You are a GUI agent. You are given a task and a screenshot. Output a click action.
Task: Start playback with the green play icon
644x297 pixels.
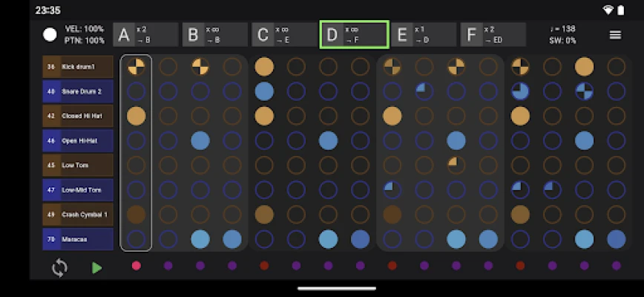coord(96,267)
